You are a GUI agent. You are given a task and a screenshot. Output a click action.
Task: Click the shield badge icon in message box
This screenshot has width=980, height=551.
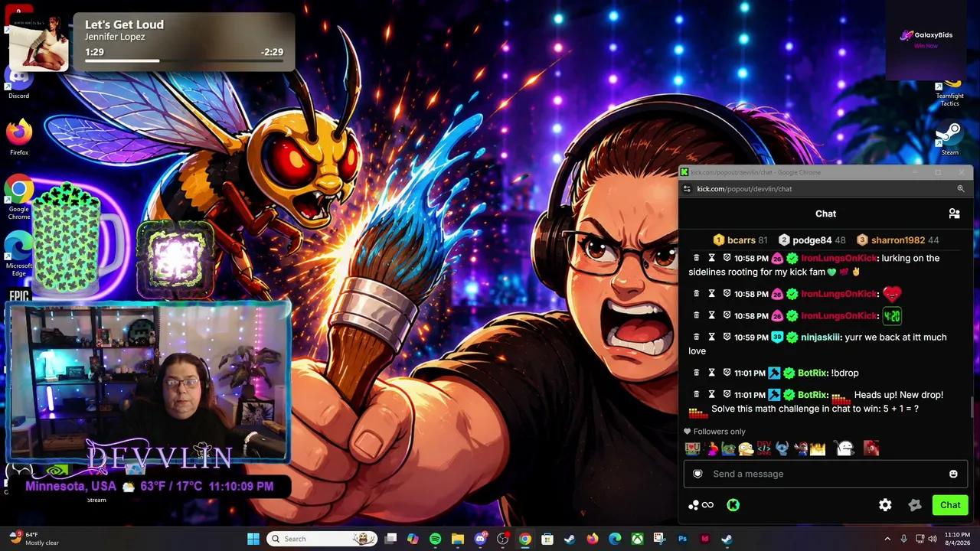point(697,474)
